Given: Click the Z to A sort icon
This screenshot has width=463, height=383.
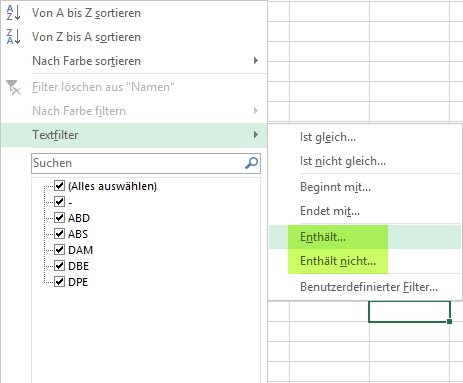Looking at the screenshot, I should (13, 37).
